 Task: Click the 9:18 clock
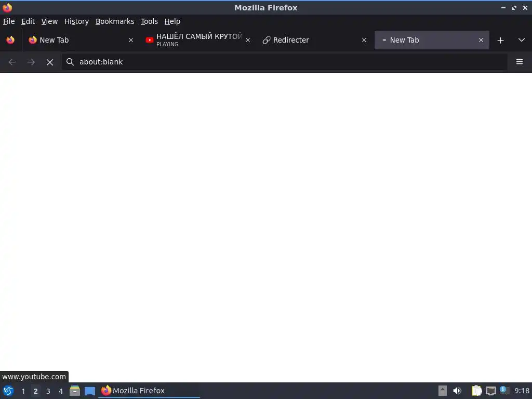click(x=522, y=391)
